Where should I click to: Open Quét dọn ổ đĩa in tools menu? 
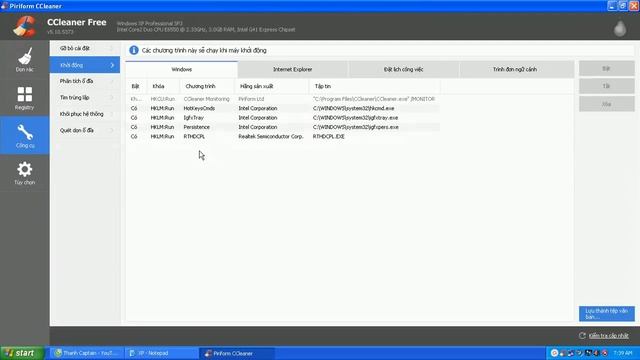point(85,130)
